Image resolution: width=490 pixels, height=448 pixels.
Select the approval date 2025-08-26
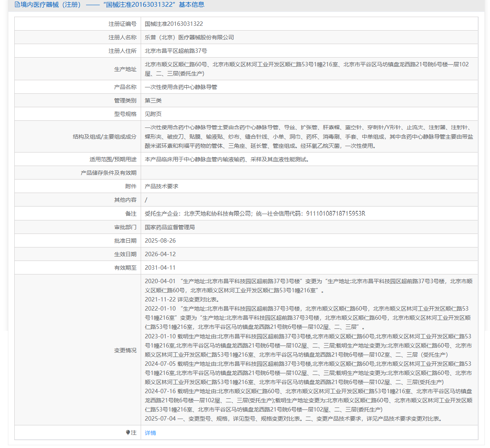point(160,241)
